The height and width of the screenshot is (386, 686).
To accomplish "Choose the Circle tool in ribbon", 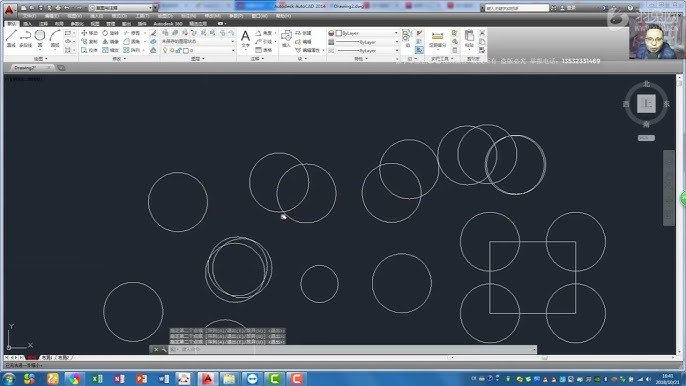I will [x=40, y=39].
